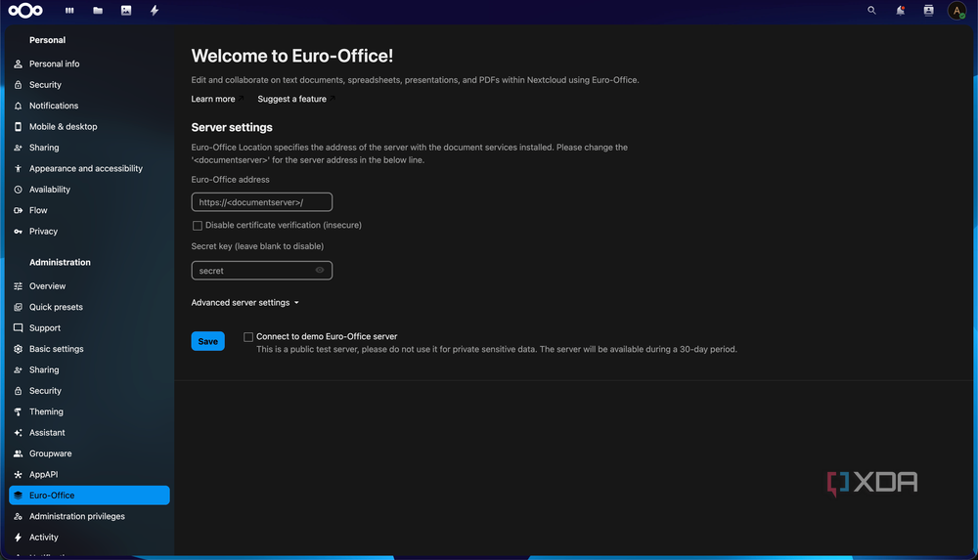Click the bell icon next to Notifications
Viewport: 978px width, 560px height.
coord(18,106)
